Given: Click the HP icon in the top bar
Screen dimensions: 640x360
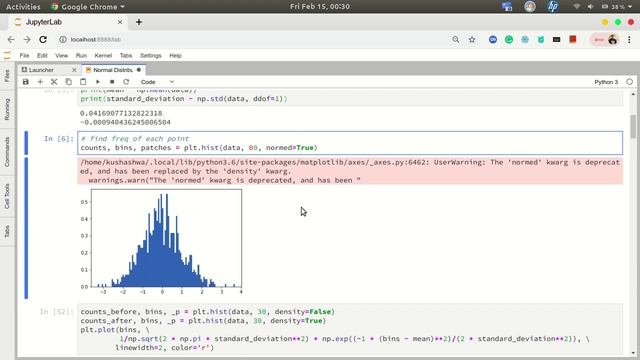Looking at the screenshot, I should click(553, 7).
